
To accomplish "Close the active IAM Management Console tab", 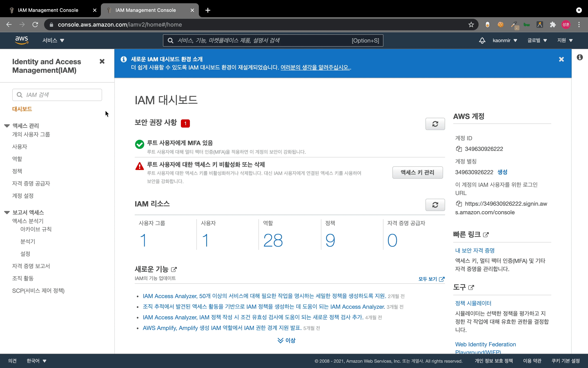I will [x=192, y=10].
